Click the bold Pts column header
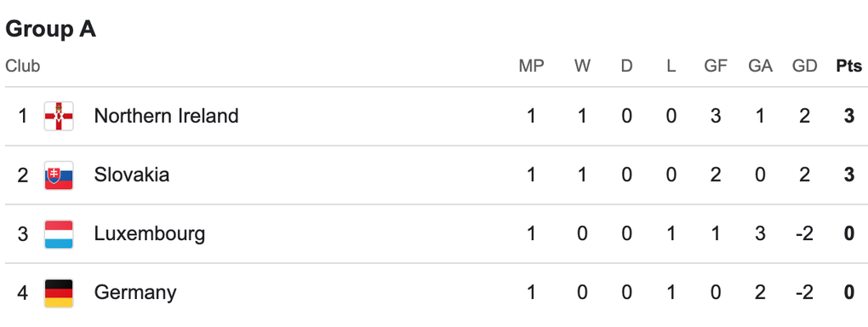The width and height of the screenshot is (868, 327). (x=849, y=66)
